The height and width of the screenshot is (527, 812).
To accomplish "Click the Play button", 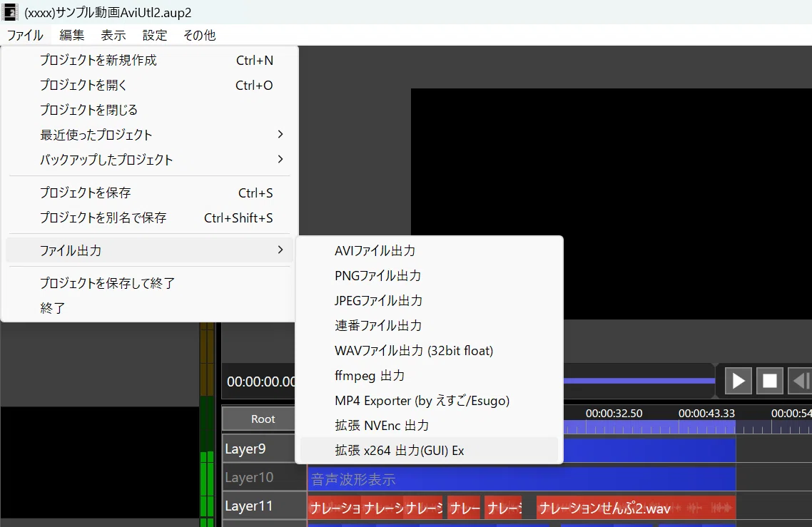I will pos(738,381).
